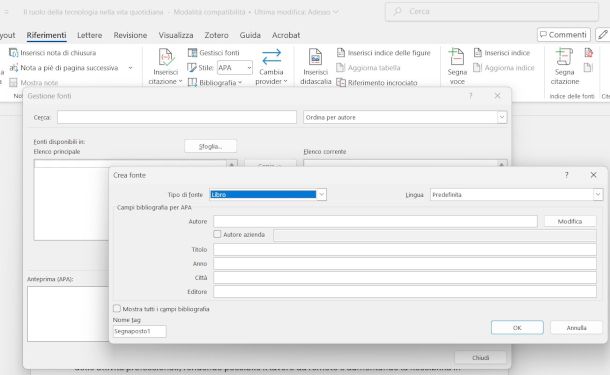Viewport: 610px width, 375px height.
Task: Click the Cerca field in Gestione fonti
Action: point(177,117)
